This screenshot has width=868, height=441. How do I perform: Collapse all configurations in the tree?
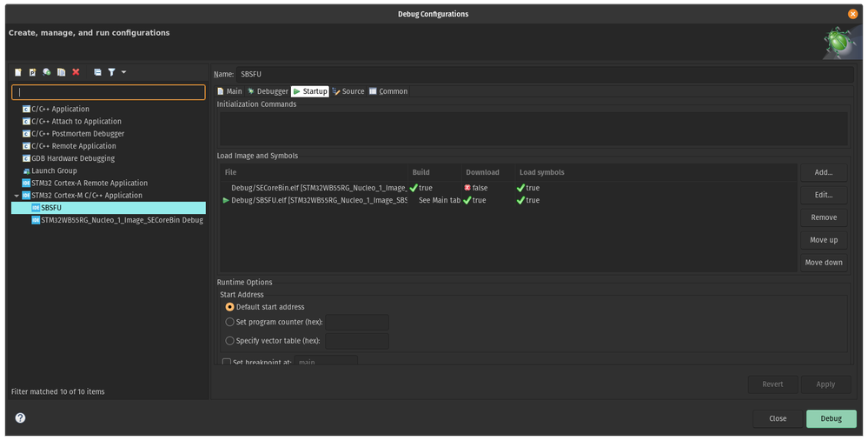[97, 72]
